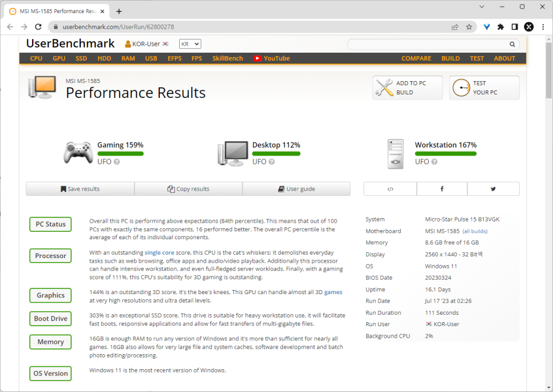The image size is (553, 392).
Task: Open the tab search chevron
Action: coord(482,7)
